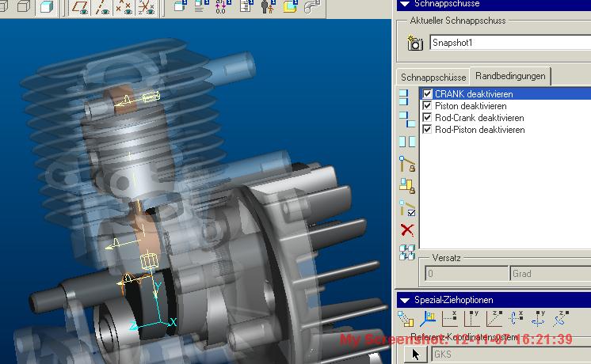The height and width of the screenshot is (364, 591).
Task: Toggle Rod-Crank deaktivieren checkbox
Action: (x=428, y=118)
